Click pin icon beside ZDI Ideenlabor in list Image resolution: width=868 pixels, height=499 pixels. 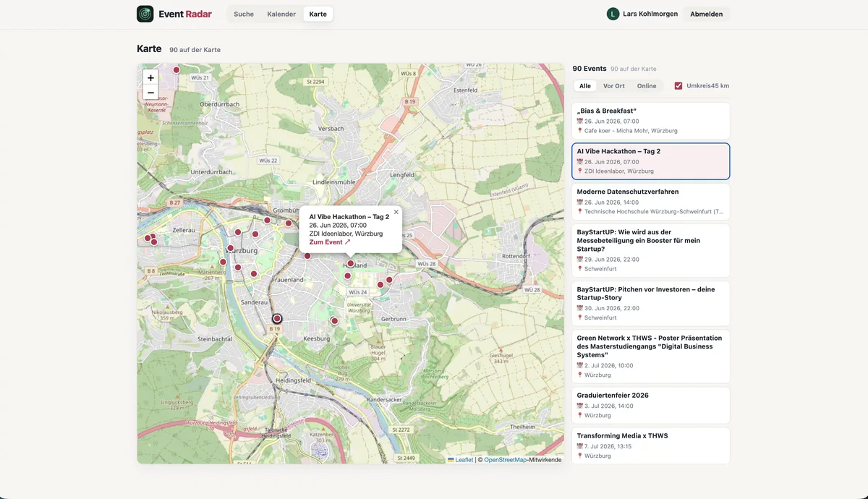580,171
